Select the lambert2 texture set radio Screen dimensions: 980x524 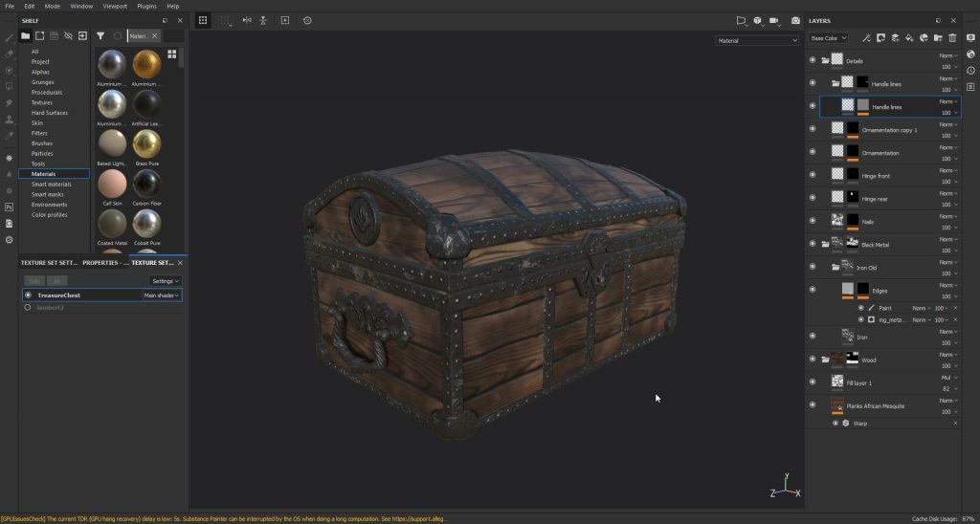coord(28,307)
